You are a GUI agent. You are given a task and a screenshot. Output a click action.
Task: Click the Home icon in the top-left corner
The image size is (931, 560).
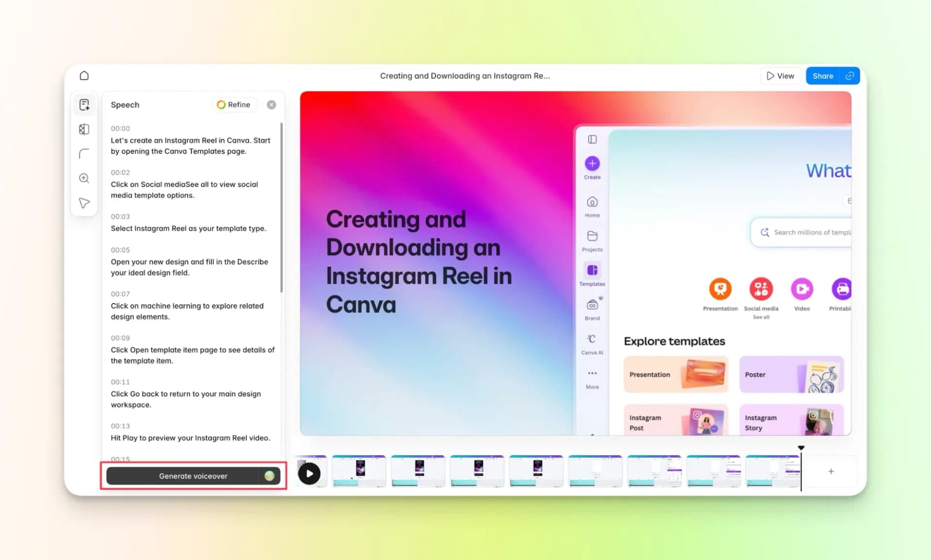[84, 76]
